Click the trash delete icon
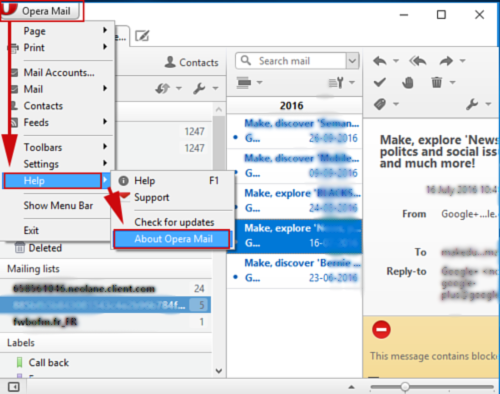The image size is (500, 394). (437, 82)
